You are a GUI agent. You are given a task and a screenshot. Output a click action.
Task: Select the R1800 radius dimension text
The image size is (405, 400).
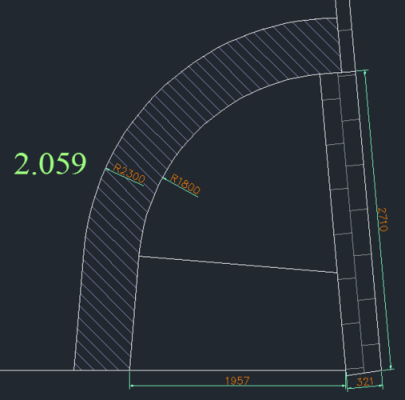185,184
